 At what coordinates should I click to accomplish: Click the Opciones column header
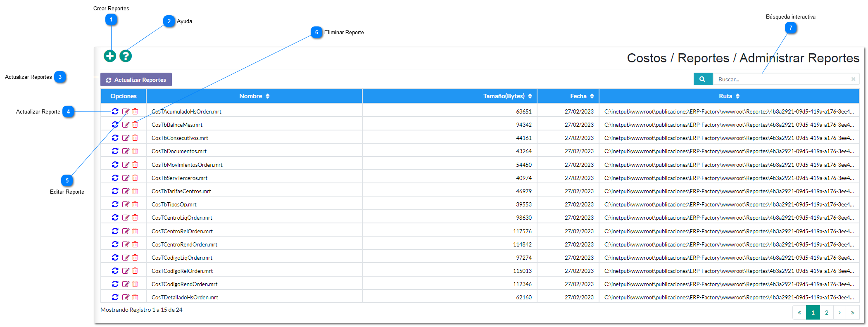pos(124,96)
